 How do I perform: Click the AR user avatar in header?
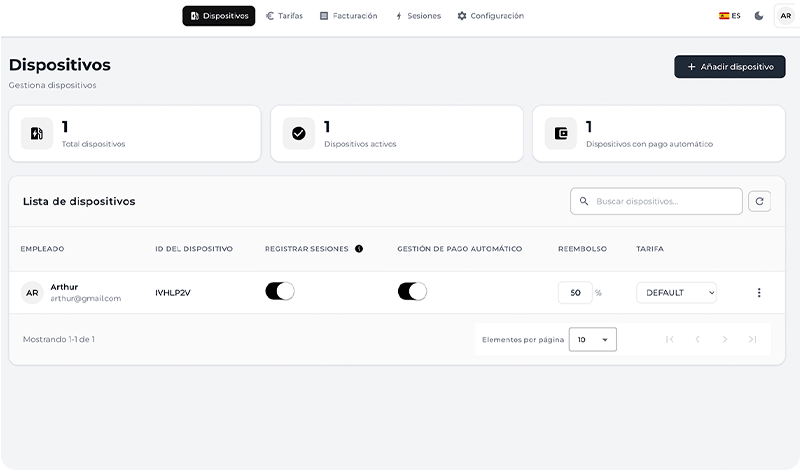tap(785, 16)
